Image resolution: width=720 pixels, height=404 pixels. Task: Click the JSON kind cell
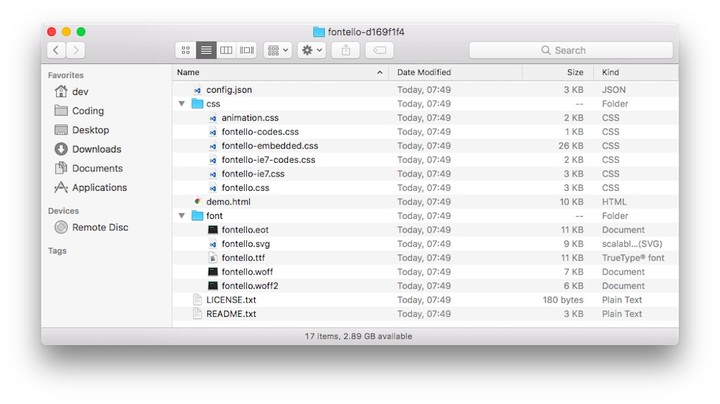pyautogui.click(x=614, y=90)
